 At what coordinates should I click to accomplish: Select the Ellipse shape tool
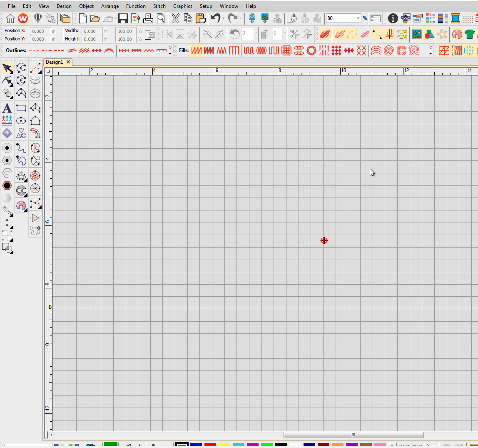coord(21,121)
